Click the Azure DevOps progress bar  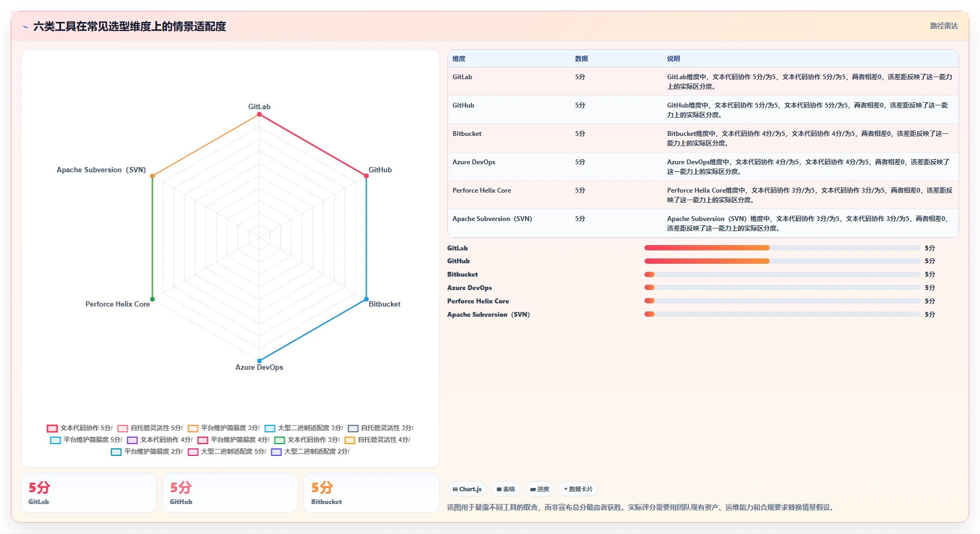tap(782, 288)
